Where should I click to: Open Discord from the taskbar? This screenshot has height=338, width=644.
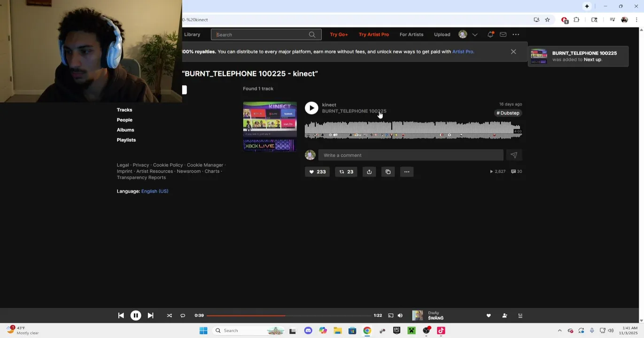click(x=308, y=330)
